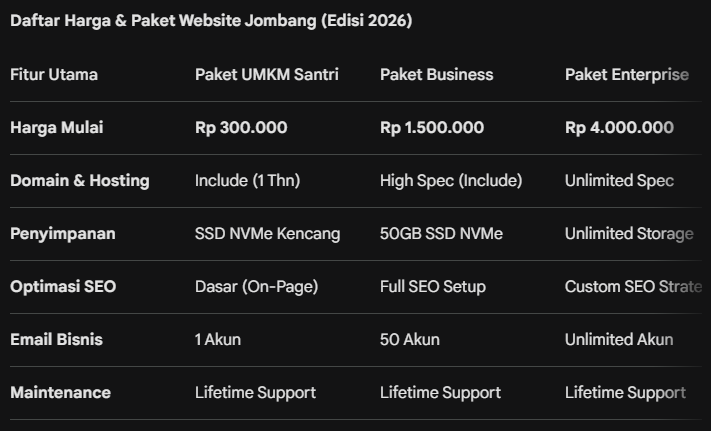The image size is (711, 431).
Task: Select the 'Fitur Utama' column header
Action: (54, 74)
